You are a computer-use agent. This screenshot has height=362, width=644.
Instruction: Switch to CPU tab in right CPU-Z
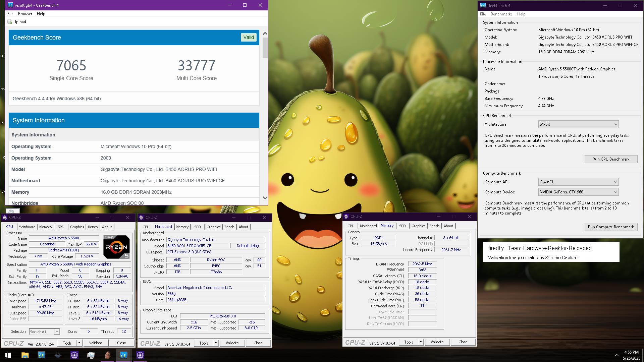tap(351, 226)
